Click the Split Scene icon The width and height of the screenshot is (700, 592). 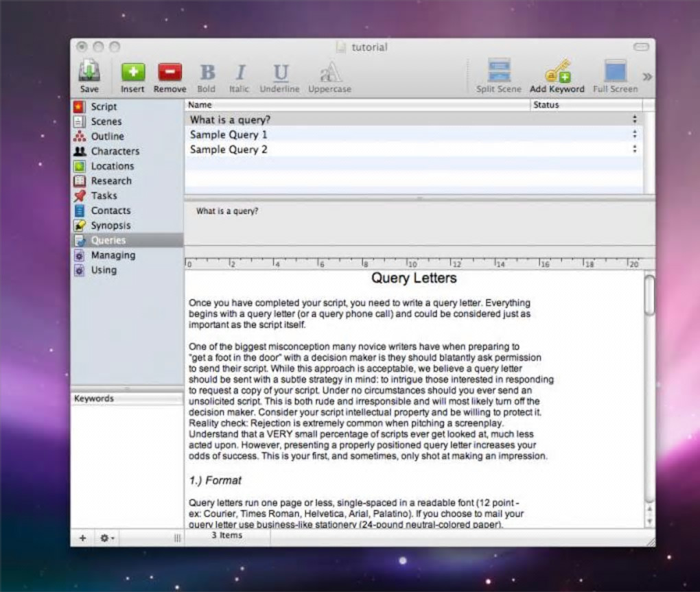[499, 71]
